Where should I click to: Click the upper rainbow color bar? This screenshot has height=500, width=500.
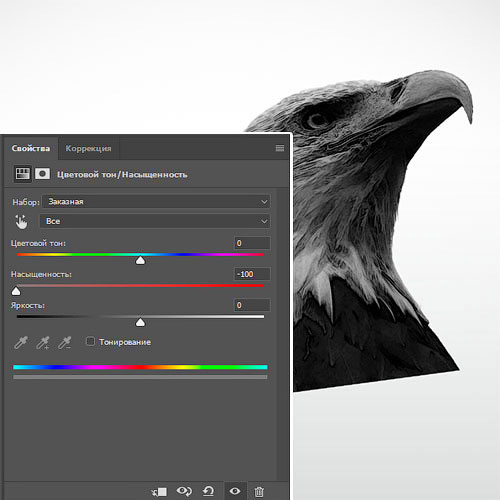click(140, 367)
